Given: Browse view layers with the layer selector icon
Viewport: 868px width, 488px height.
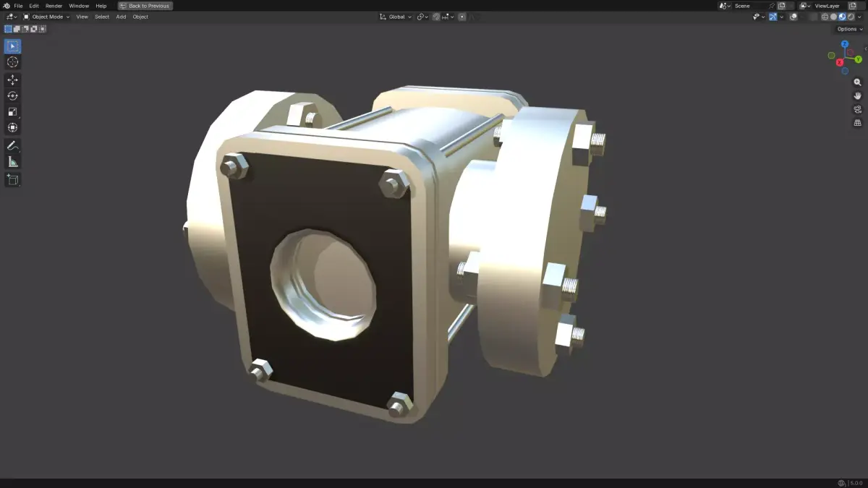Looking at the screenshot, I should click(805, 6).
